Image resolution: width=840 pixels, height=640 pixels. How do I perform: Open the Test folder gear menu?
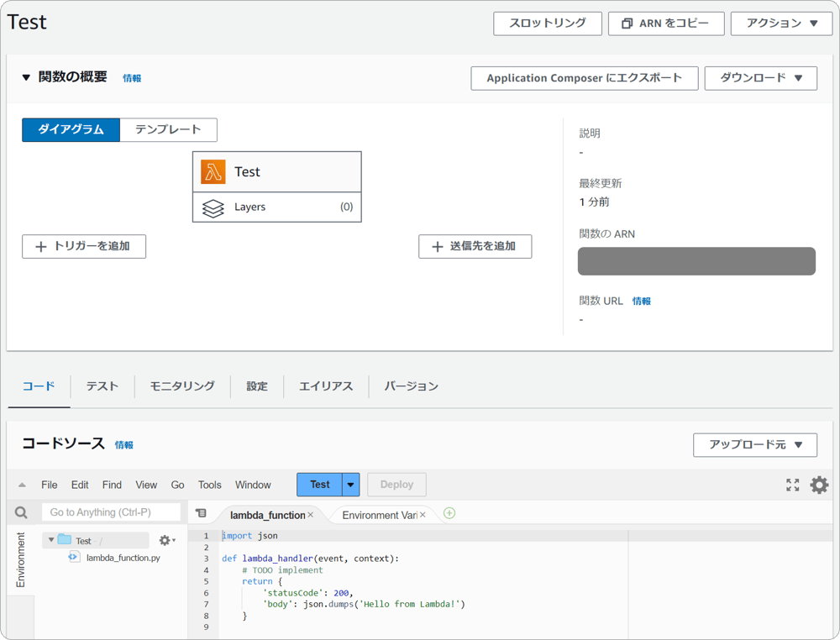click(166, 540)
